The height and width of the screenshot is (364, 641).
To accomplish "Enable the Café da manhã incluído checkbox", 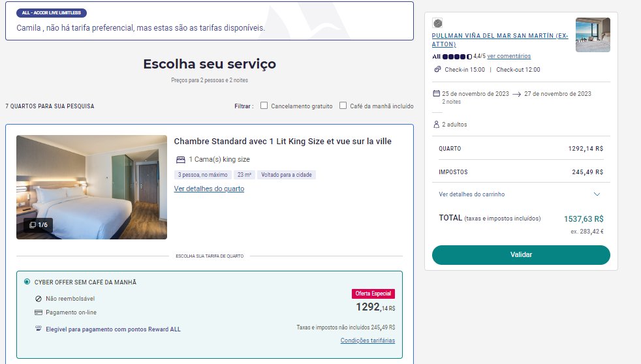I will click(x=343, y=106).
